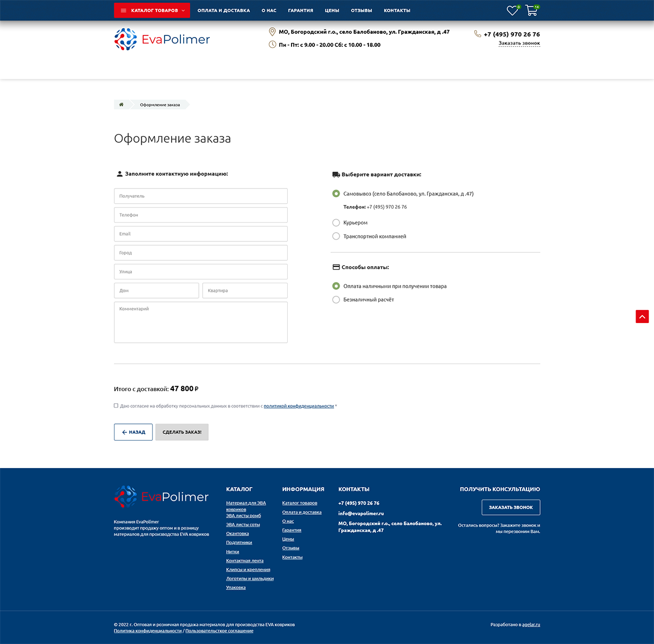Screen dimensions: 654x644
Task: Click the info@evapolimer.ru email in footer
Action: pos(361,513)
